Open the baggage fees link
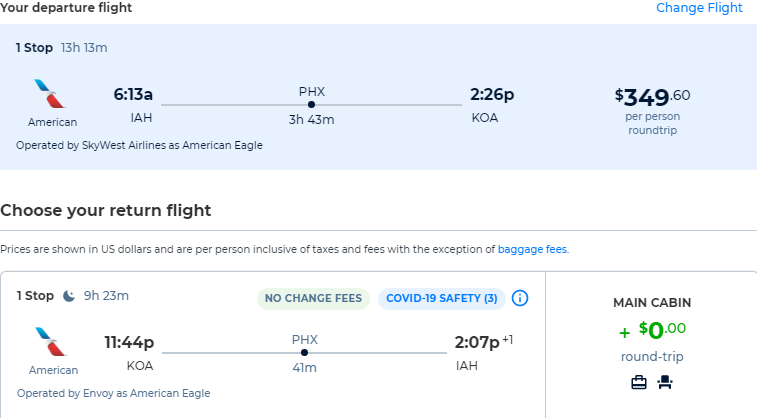Viewport: 757px width, 418px height. tap(532, 249)
